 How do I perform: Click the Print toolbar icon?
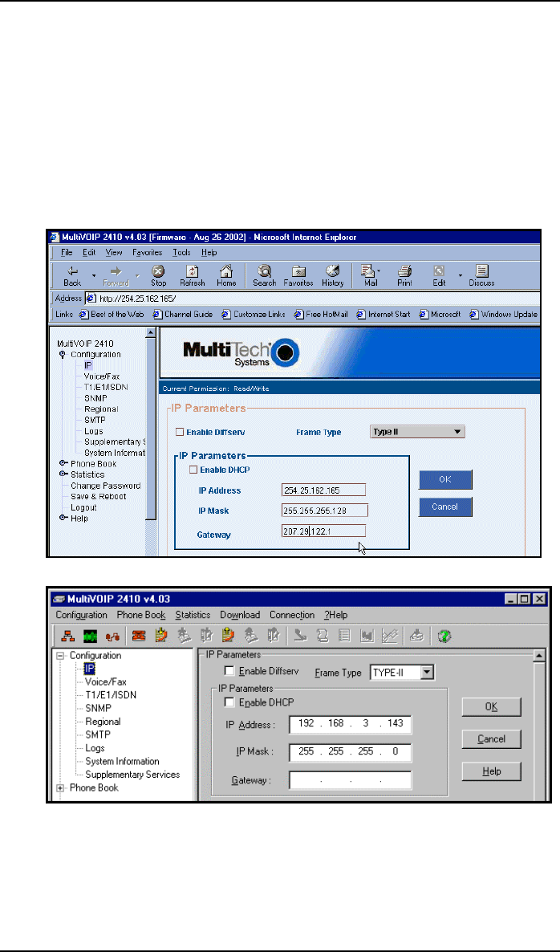pyautogui.click(x=404, y=275)
